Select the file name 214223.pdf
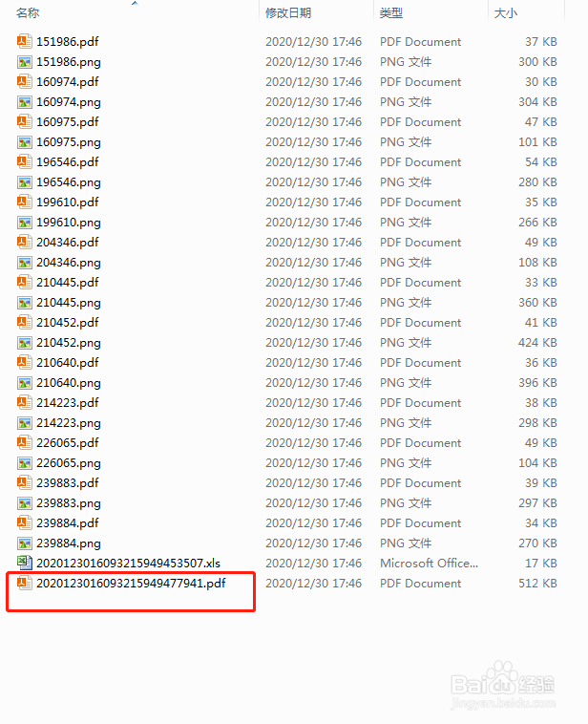This screenshot has height=724, width=588. pyautogui.click(x=68, y=404)
